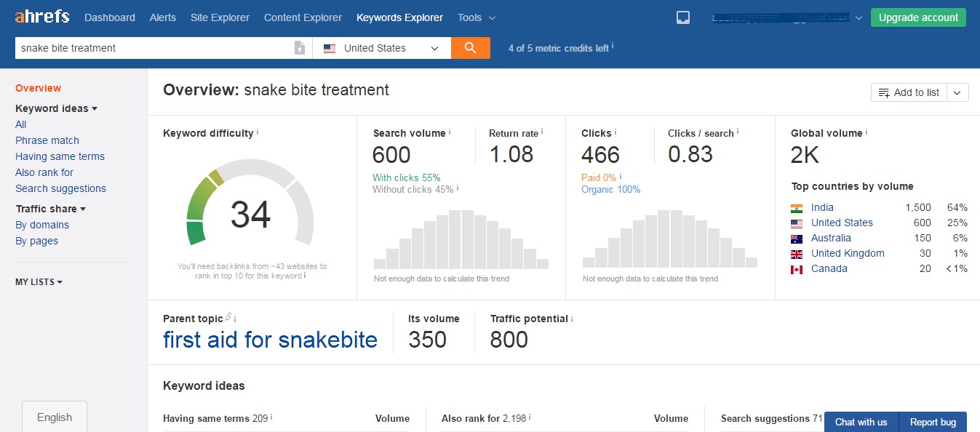Click the United States link in top countries
Viewport: 980px width, 432px height.
(x=842, y=223)
